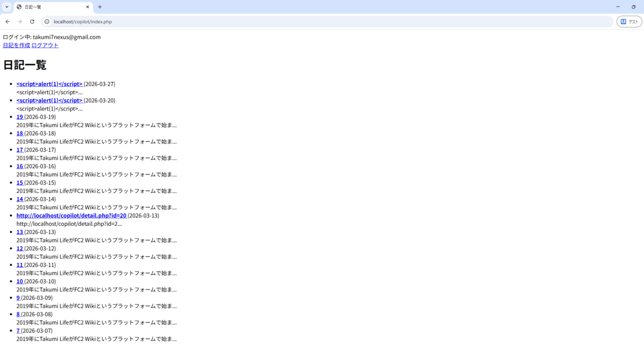Open diary entry 8
This screenshot has width=644, height=344.
18,314
